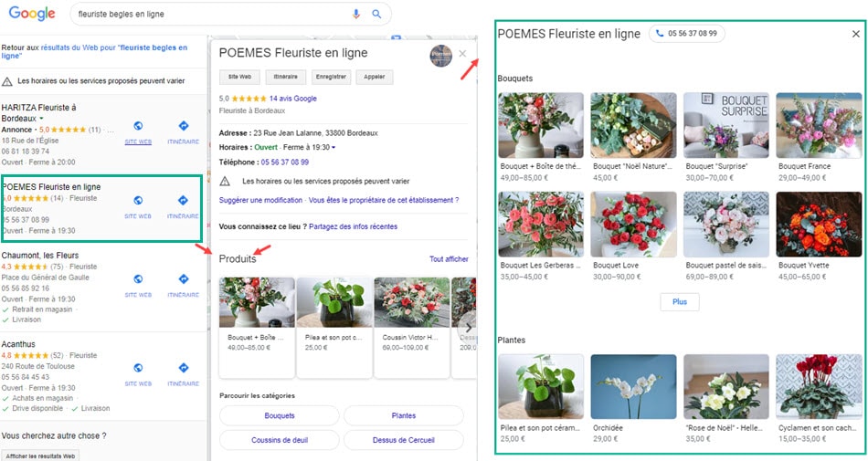Click the Plantes section heading in catalogue
The height and width of the screenshot is (461, 868).
pyautogui.click(x=512, y=340)
